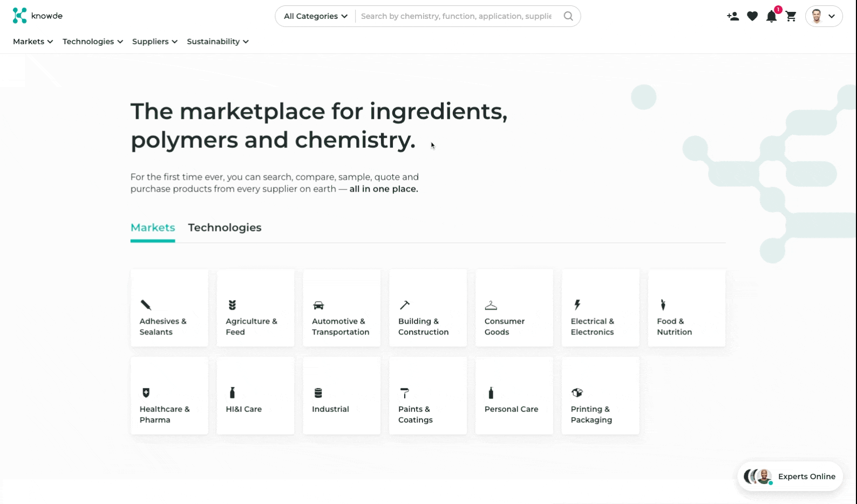This screenshot has width=857, height=504.
Task: Click the Agriculture & Feed wheat icon
Action: click(232, 305)
